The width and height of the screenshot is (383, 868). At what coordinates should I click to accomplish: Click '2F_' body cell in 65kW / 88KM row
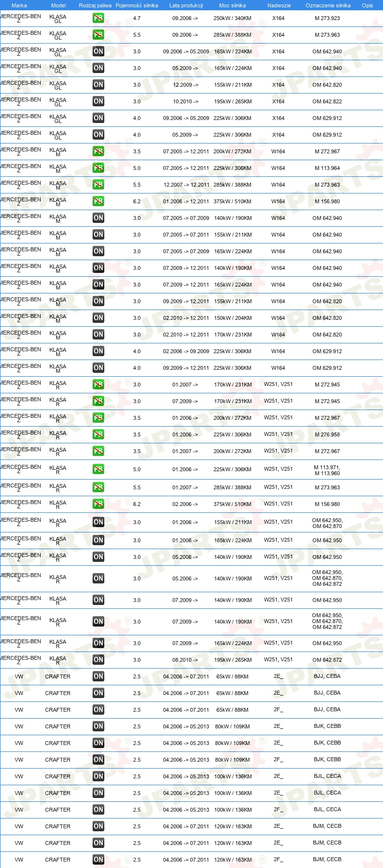[x=278, y=710]
